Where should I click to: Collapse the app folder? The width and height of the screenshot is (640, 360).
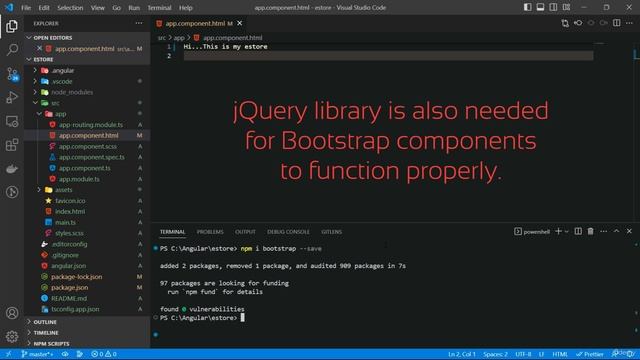[x=39, y=114]
